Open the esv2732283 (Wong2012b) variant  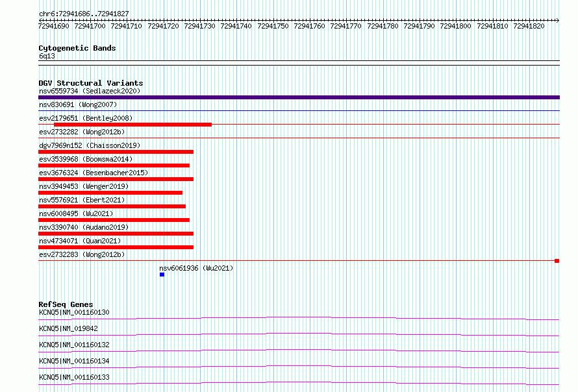tap(82, 254)
